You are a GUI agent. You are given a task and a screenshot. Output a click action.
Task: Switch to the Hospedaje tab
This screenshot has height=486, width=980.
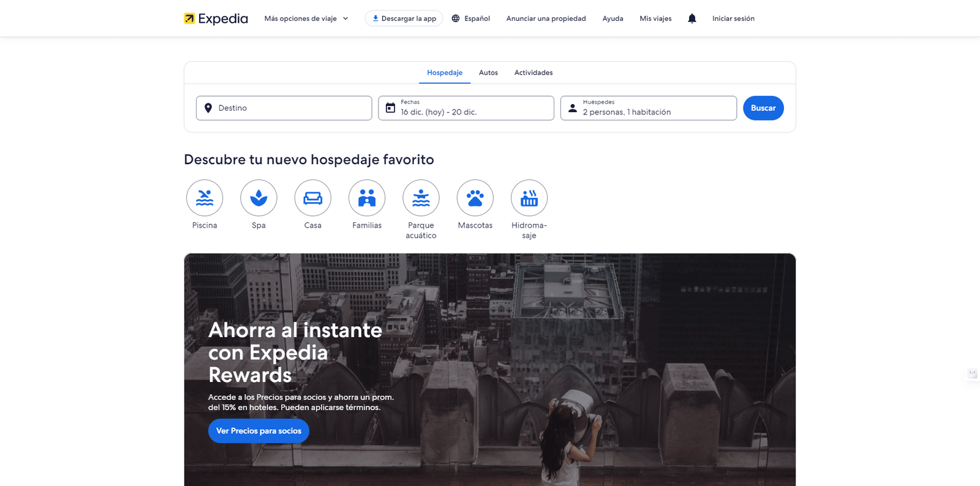click(x=445, y=72)
